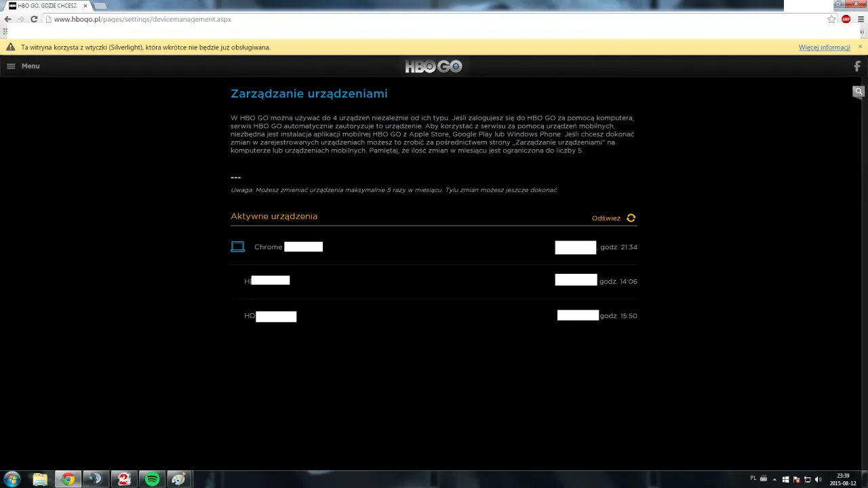Screen dimensions: 868x488
Task: Reload the page with refresh button
Action: pos(34,19)
